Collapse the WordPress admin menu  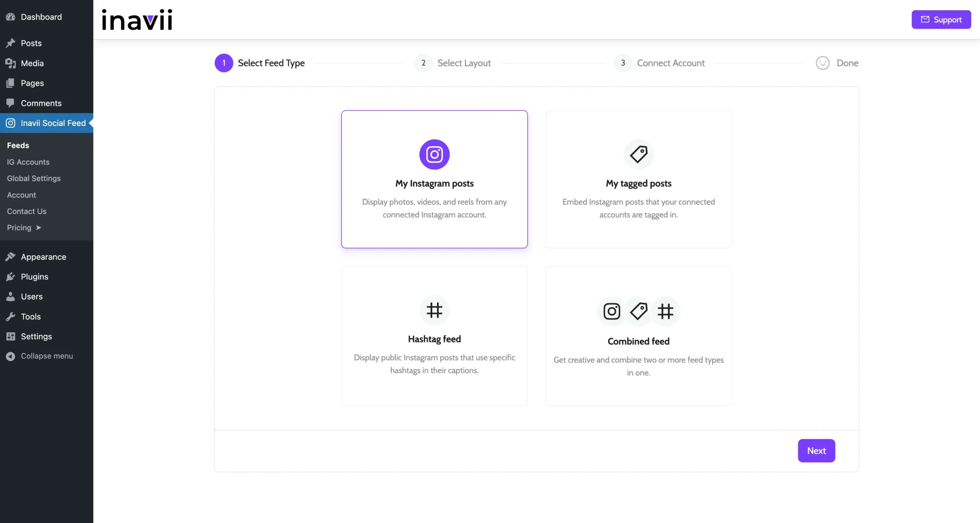pos(46,356)
